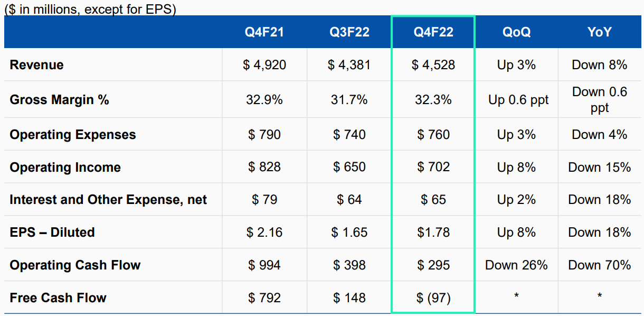Image resolution: width=644 pixels, height=316 pixels.
Task: Click the Operating Income row label
Action: [65, 168]
